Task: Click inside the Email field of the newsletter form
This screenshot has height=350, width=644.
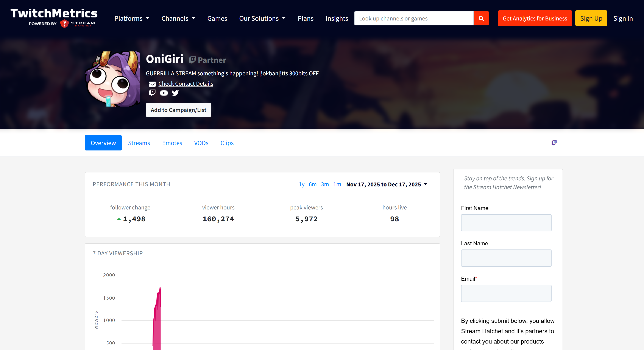Action: pos(506,293)
